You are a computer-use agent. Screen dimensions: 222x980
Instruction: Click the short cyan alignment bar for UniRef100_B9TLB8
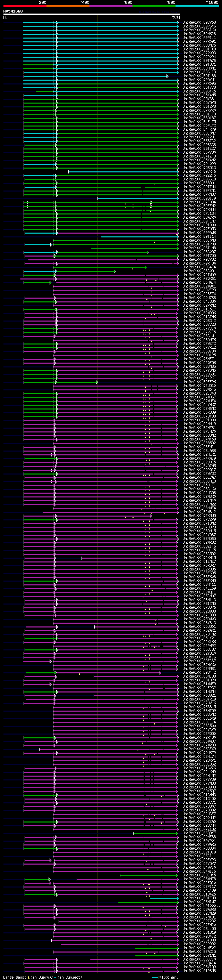coord(95,76)
